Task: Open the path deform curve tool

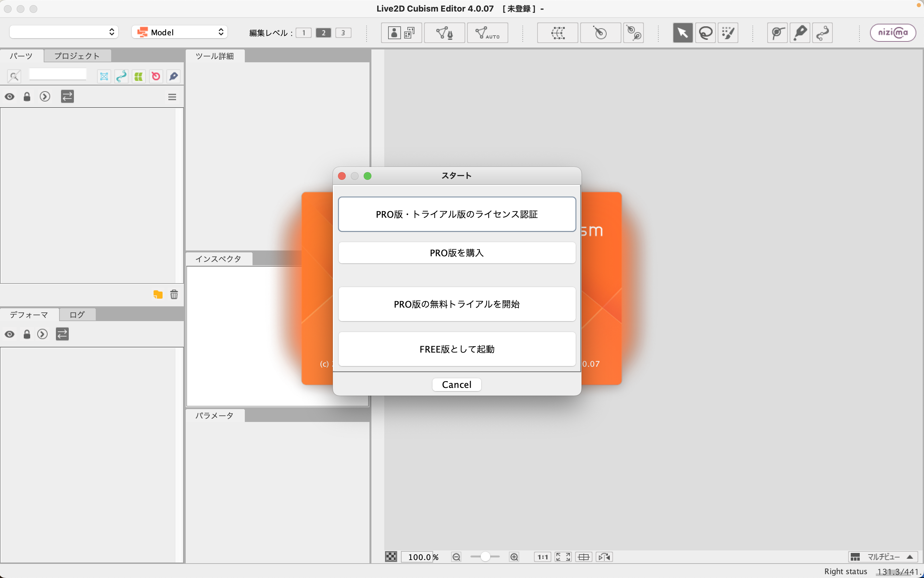Action: [x=822, y=32]
